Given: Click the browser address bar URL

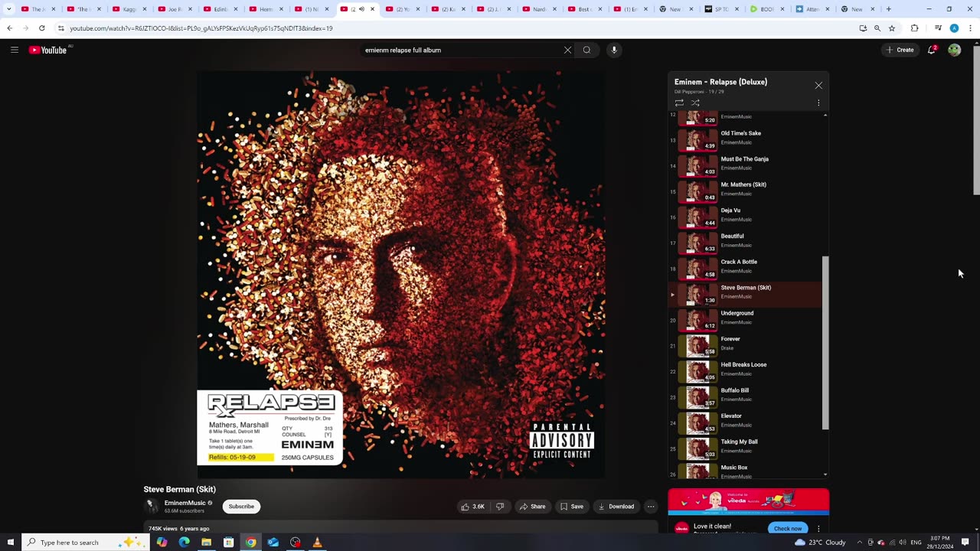Looking at the screenshot, I should [201, 28].
